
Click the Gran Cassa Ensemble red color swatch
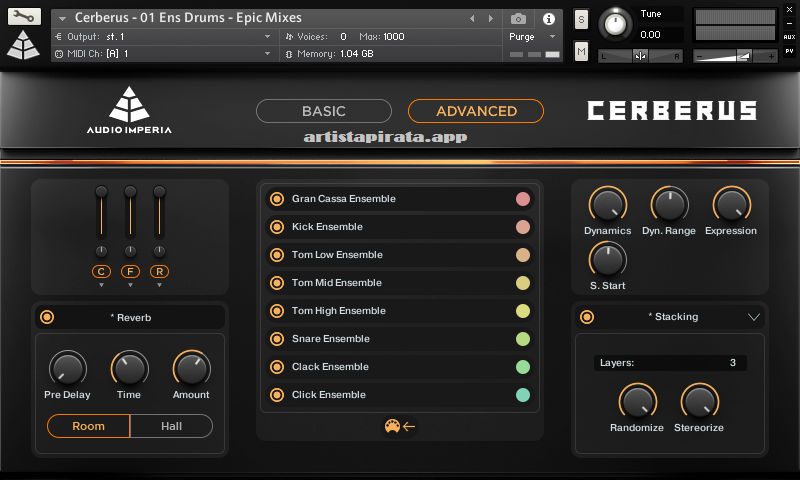coord(523,199)
